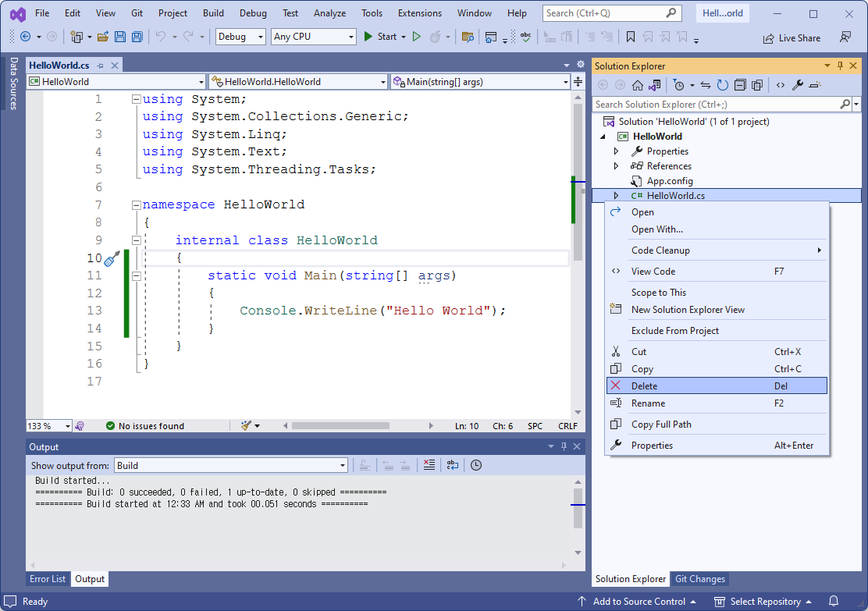Open the Debug configuration dropdown
Viewport: 868px width, 611px height.
240,37
